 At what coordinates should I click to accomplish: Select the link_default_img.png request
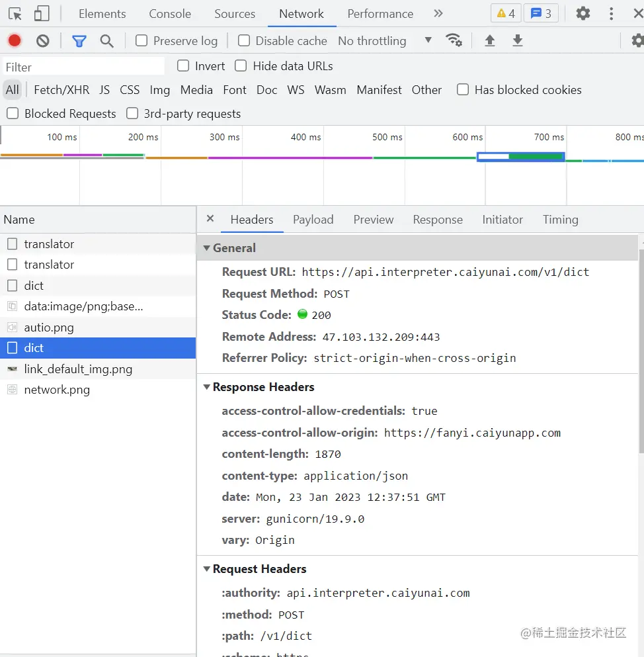pos(98,369)
